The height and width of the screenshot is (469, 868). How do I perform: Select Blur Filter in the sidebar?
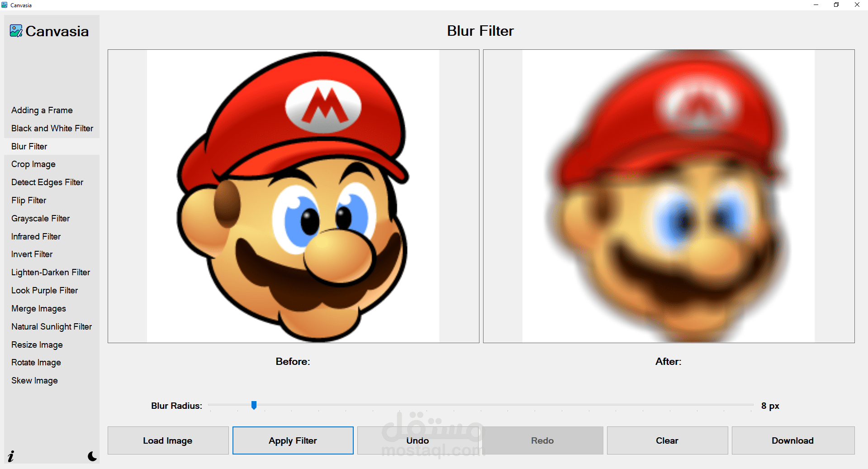coord(52,147)
